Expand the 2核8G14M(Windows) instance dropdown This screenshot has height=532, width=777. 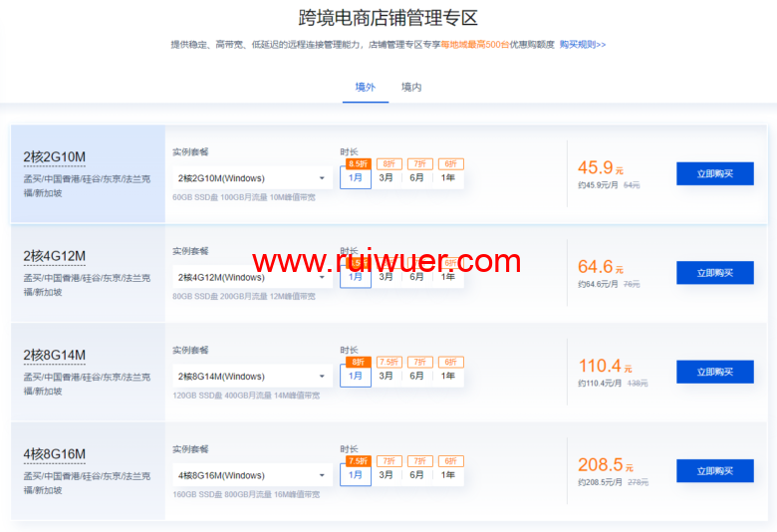click(252, 377)
